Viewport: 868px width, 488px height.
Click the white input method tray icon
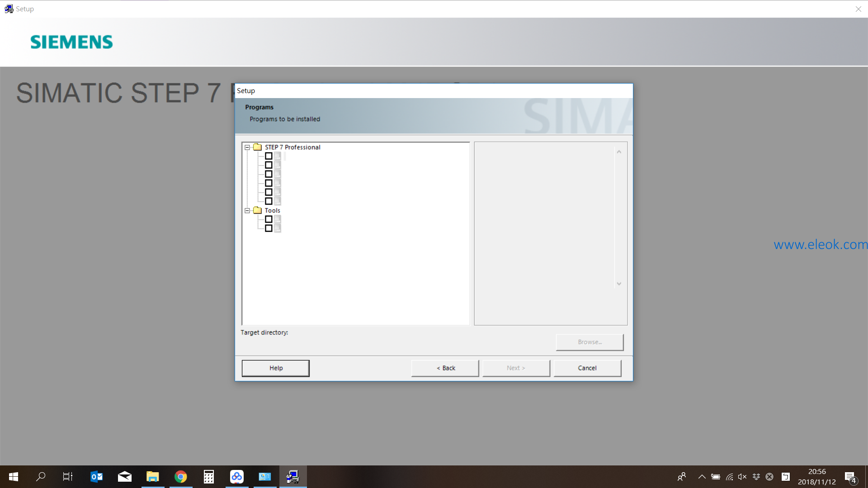[786, 477]
